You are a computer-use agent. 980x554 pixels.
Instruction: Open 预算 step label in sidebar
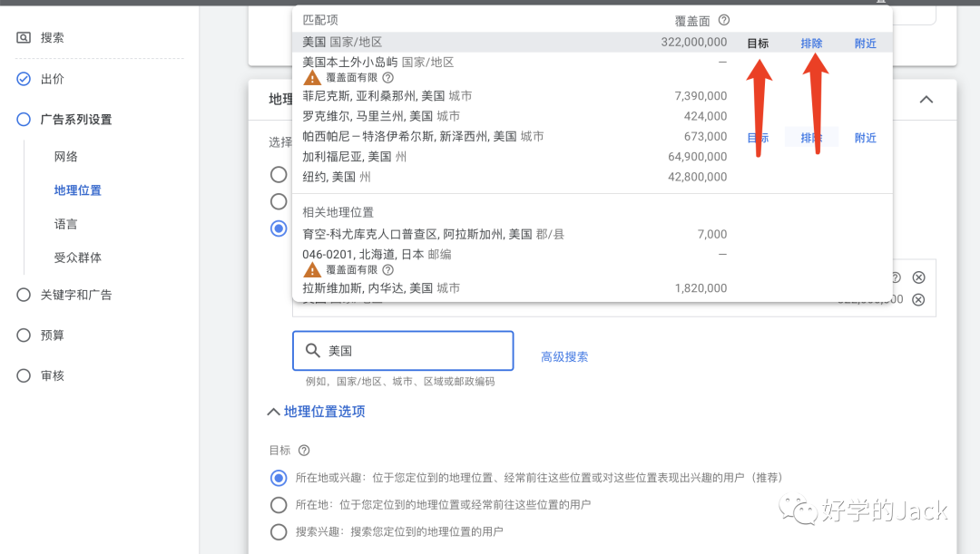[x=52, y=335]
